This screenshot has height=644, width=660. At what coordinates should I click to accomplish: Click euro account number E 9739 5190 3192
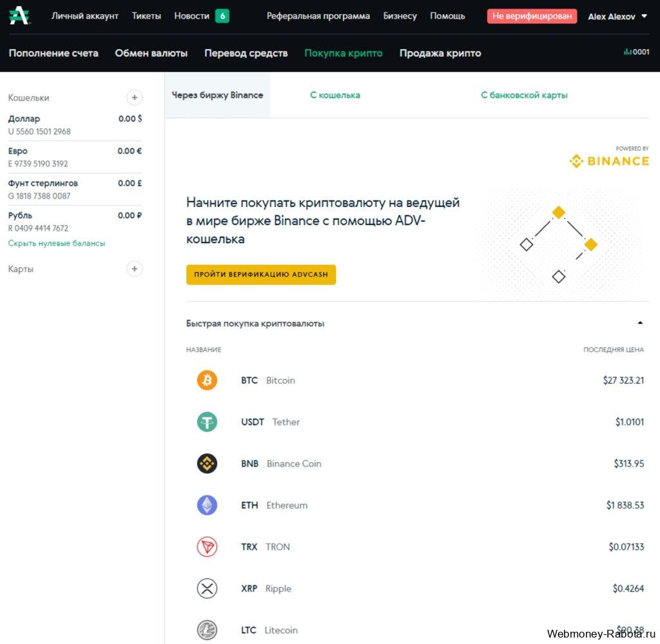pos(38,164)
